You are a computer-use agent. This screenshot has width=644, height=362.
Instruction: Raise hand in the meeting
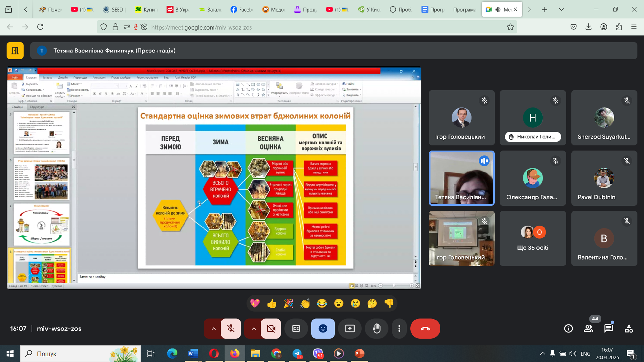(x=376, y=329)
